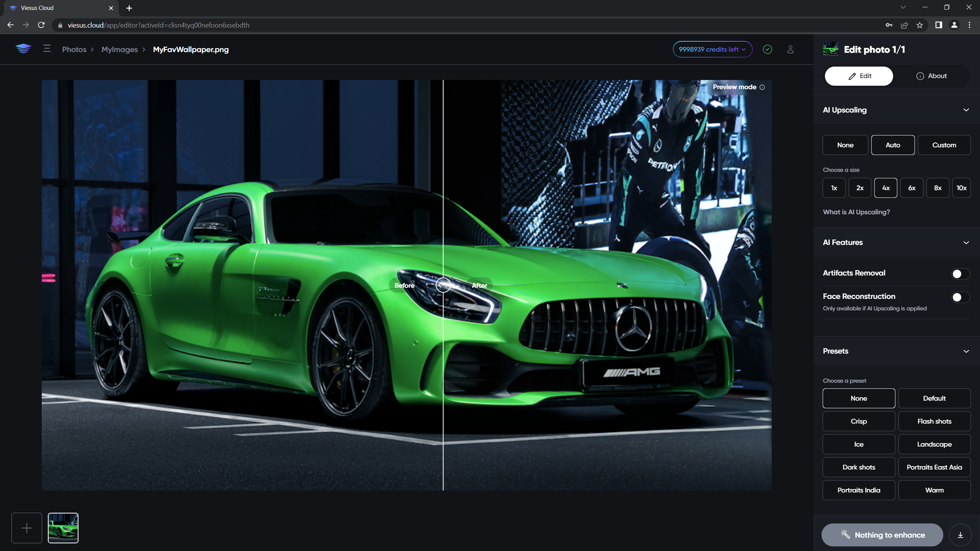The width and height of the screenshot is (980, 551).
Task: Click the forward navigation arrow
Action: pyautogui.click(x=26, y=25)
